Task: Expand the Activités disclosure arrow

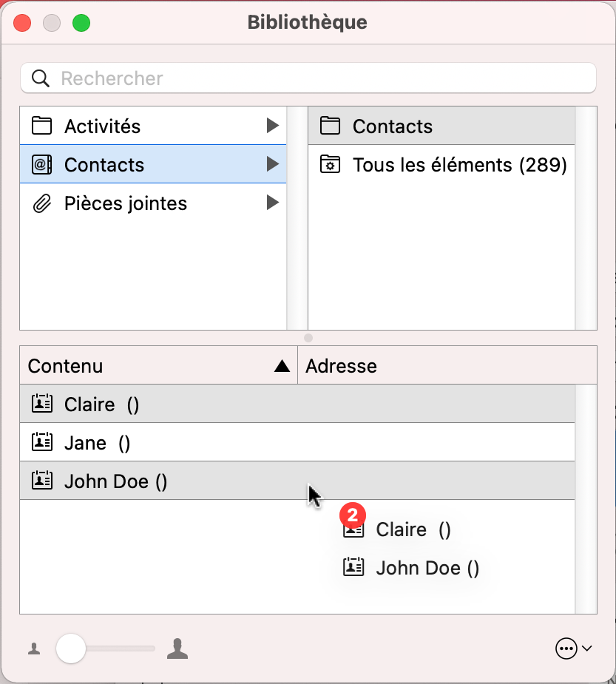Action: (x=273, y=126)
